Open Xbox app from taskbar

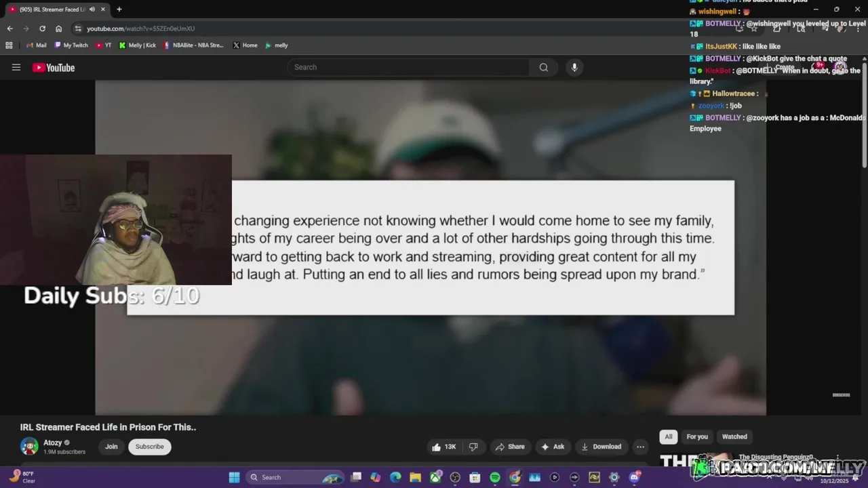pos(435,477)
